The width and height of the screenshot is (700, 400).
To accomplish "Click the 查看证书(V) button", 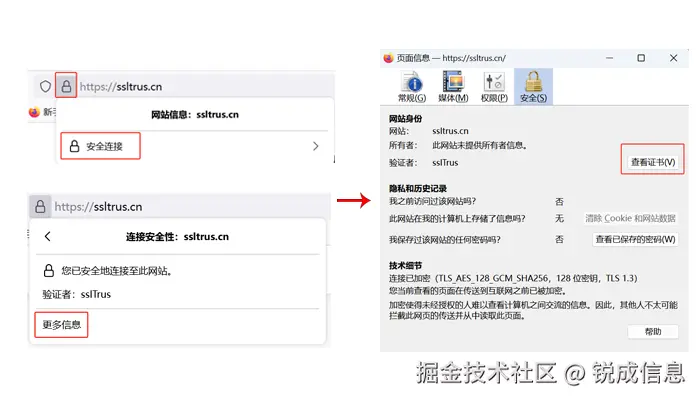I will point(653,162).
